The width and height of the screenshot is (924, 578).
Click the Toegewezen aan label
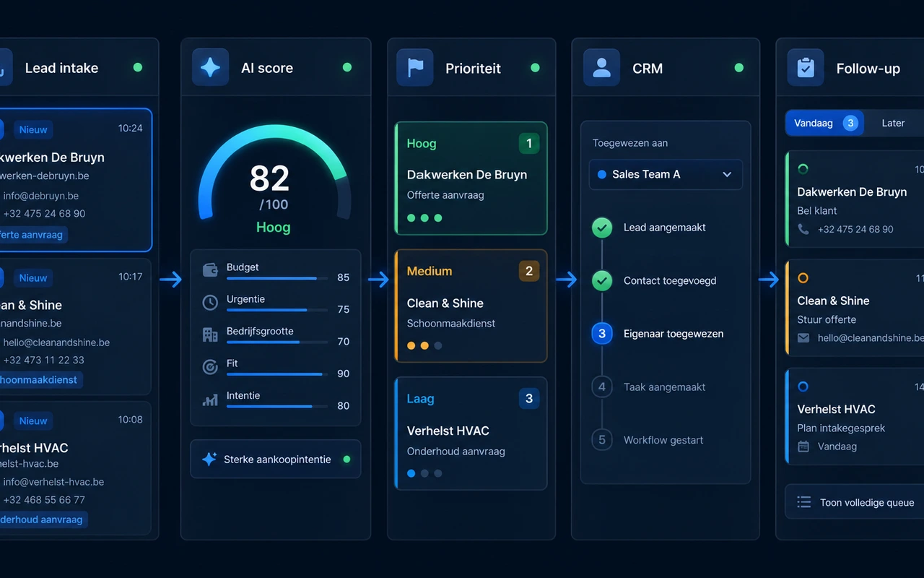tap(630, 143)
